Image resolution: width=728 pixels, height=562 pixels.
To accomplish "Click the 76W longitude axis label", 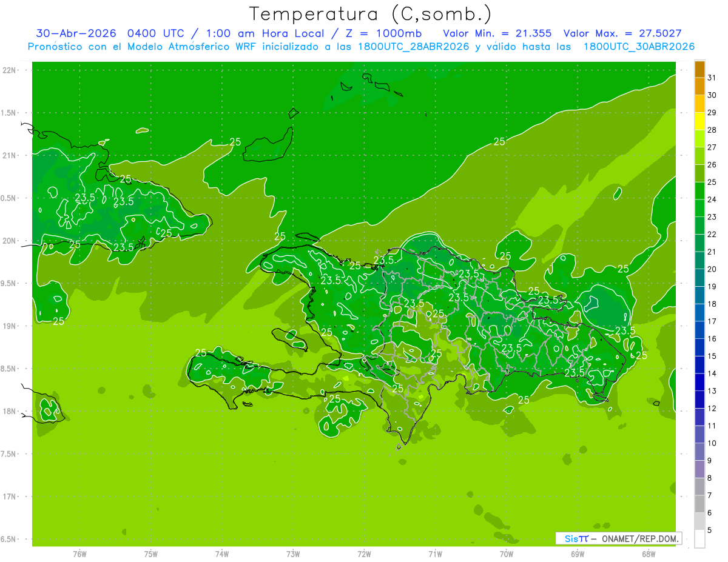I will click(x=79, y=554).
